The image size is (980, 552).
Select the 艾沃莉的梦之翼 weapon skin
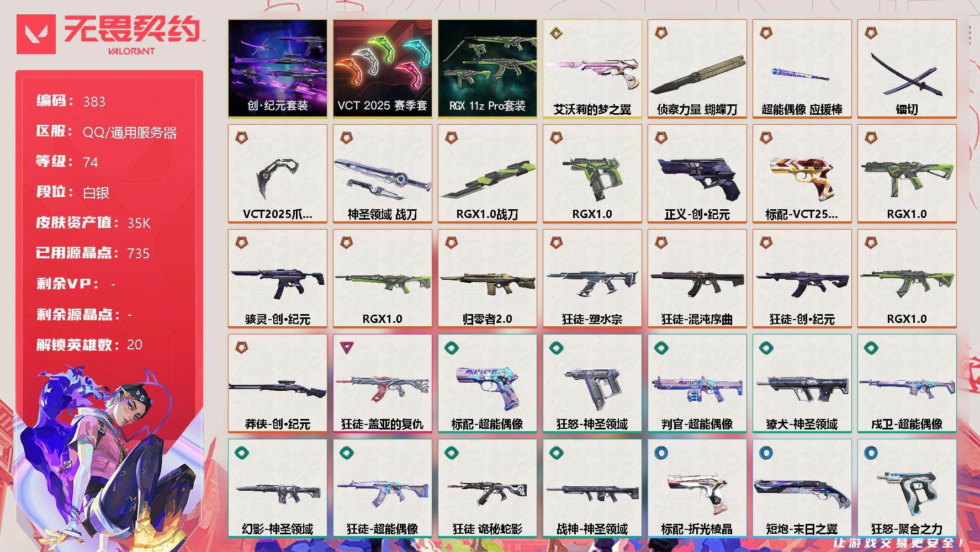tap(592, 68)
